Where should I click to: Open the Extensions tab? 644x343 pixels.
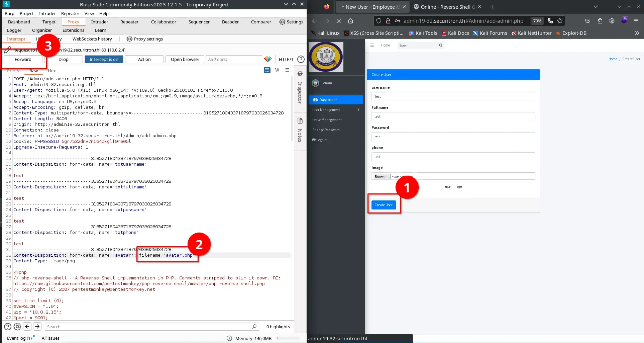pyautogui.click(x=73, y=30)
